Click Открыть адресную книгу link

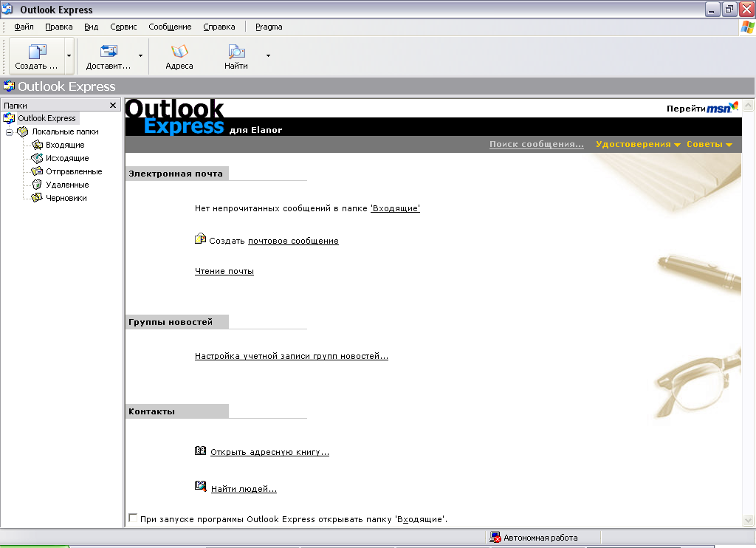click(269, 452)
